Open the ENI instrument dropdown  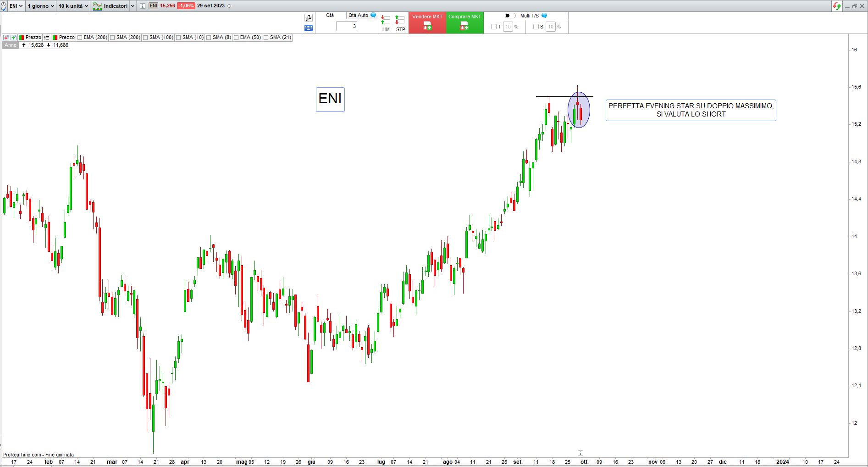[16, 6]
